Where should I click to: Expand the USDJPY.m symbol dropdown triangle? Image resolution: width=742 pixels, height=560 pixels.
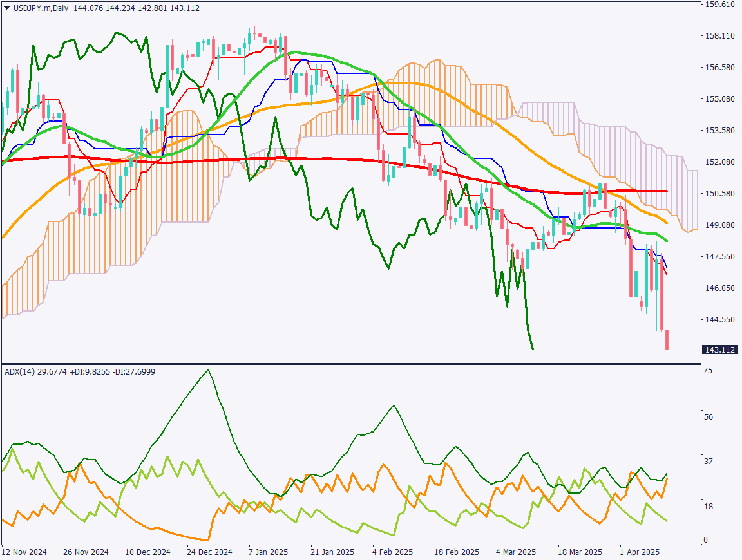pyautogui.click(x=6, y=8)
